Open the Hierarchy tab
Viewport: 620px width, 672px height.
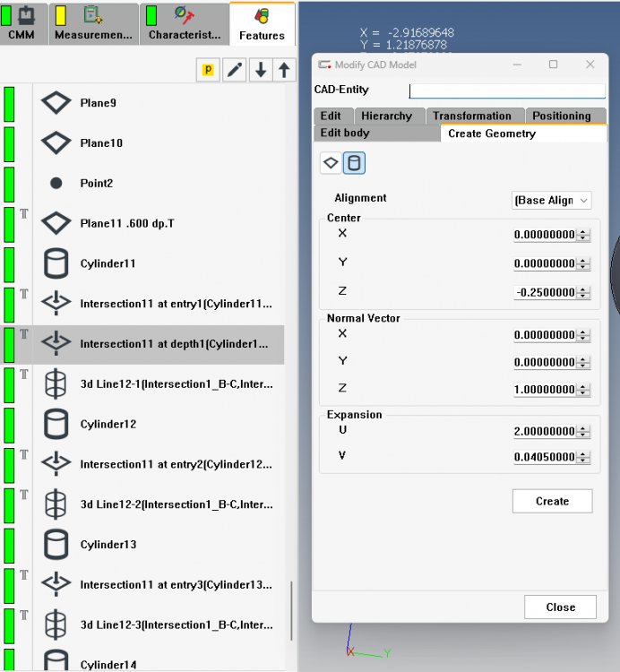click(389, 116)
